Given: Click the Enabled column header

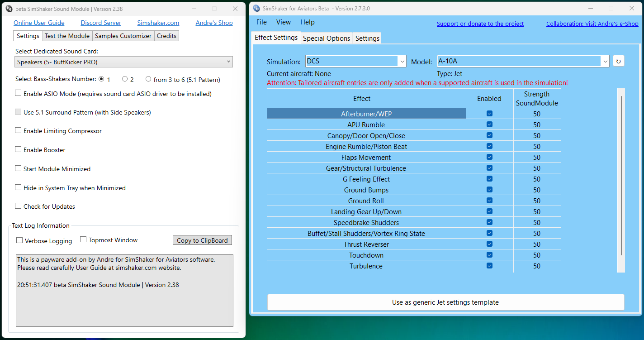Looking at the screenshot, I should click(489, 98).
